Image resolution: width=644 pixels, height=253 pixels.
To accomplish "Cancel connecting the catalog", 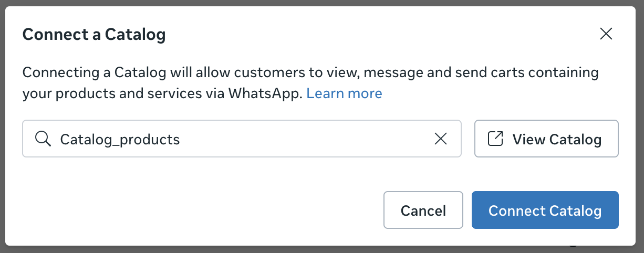I will tap(423, 210).
